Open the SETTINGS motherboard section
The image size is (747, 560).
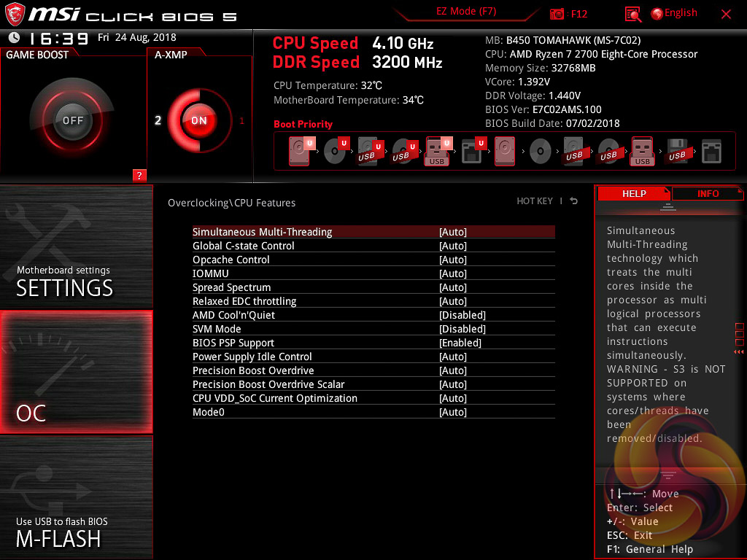[76, 246]
